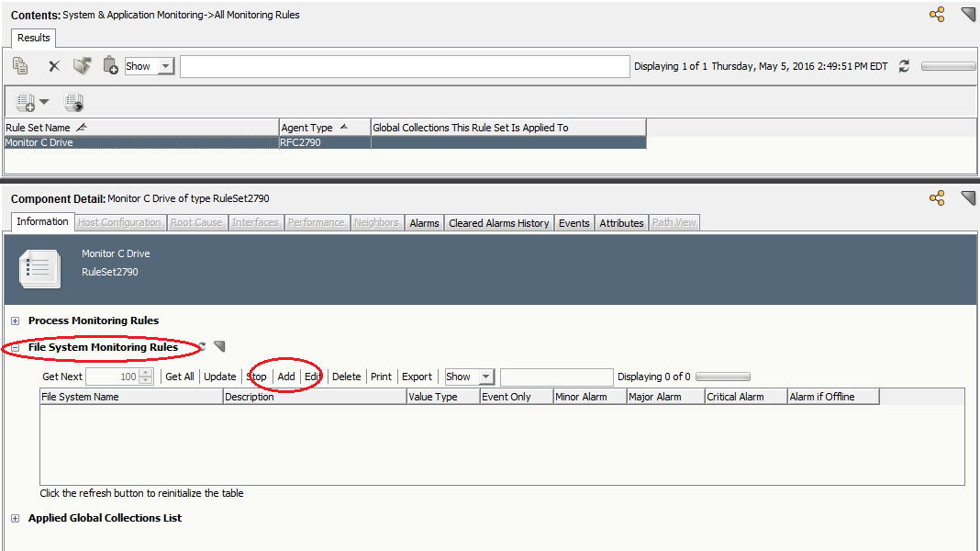Expand the Applied Global Collections List
Screen dimensions: 980x551
point(16,518)
